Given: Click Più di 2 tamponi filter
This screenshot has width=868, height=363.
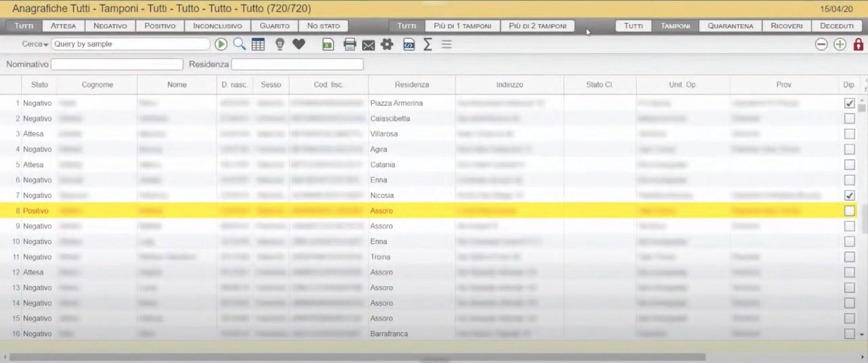Looking at the screenshot, I should pos(537,26).
